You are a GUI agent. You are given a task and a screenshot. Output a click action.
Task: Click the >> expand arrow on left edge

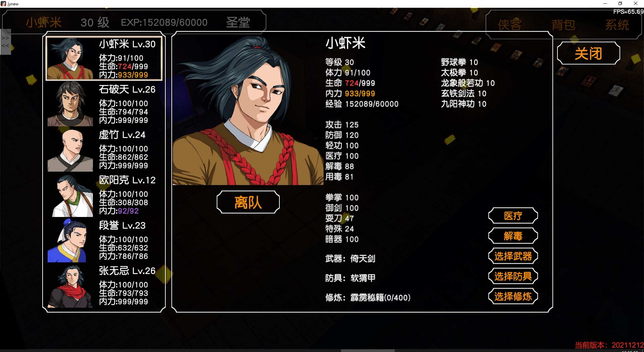click(5, 38)
